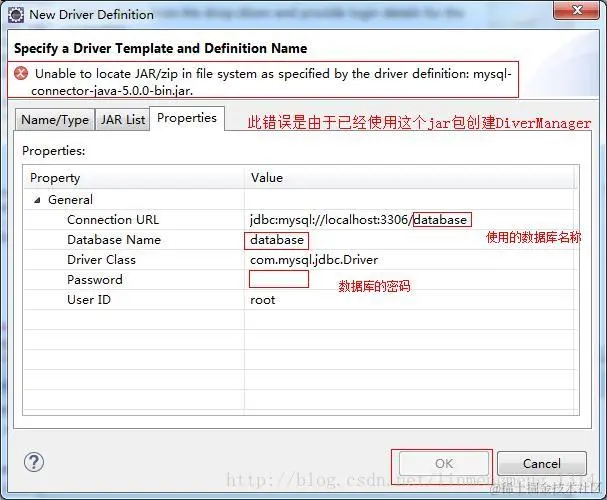Select the User ID value 'root'
Screen dimensions: 607x500
(x=262, y=300)
